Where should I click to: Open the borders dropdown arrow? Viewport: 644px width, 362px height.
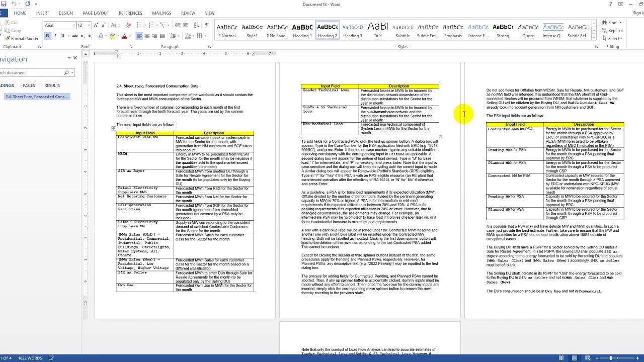coord(205,36)
